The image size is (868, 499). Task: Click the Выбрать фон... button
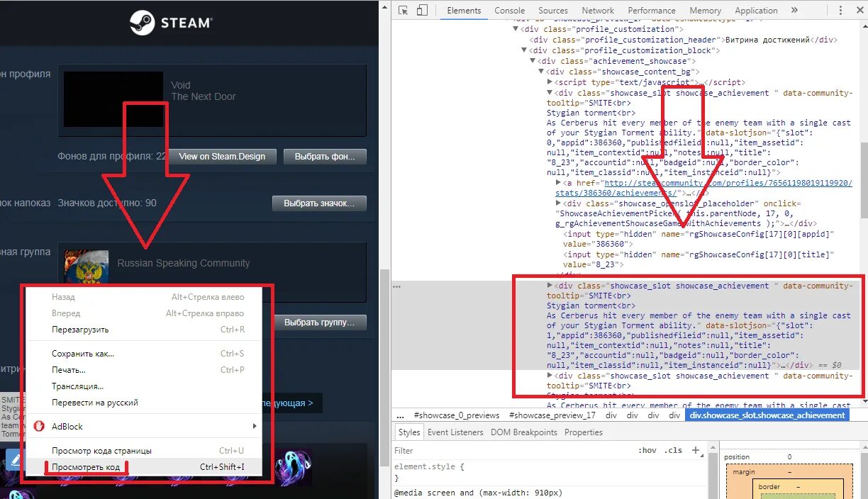(325, 157)
